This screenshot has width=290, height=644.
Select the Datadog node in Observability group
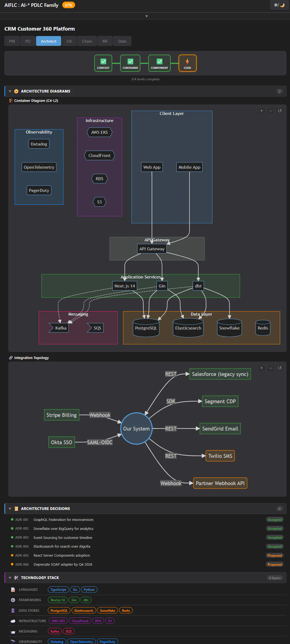coord(39,144)
